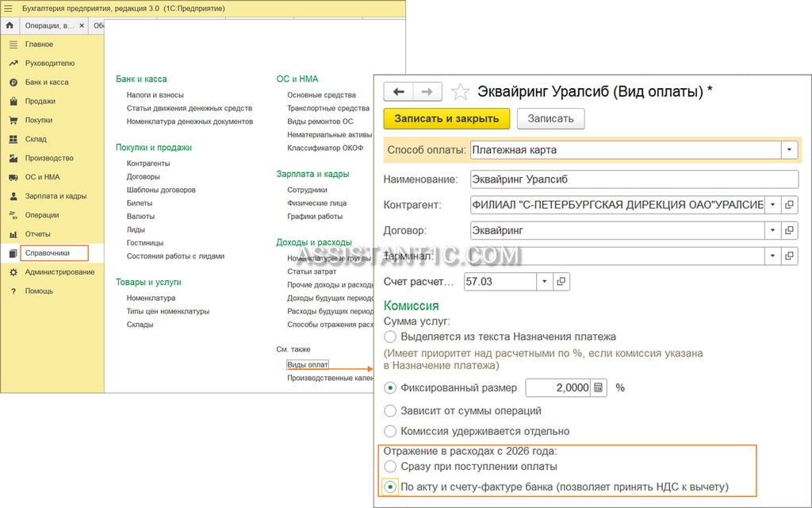This screenshot has width=812, height=508.
Task: Click the Производство factory icon
Action: 13,158
